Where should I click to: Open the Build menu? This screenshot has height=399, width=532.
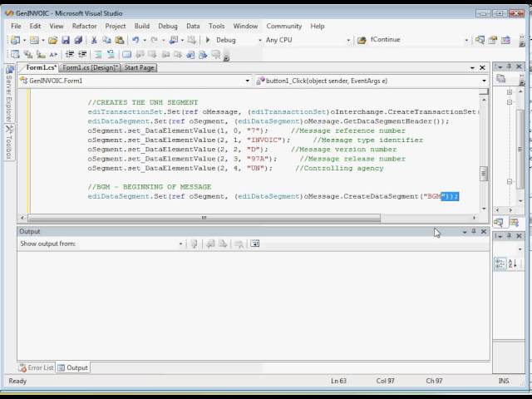point(142,26)
